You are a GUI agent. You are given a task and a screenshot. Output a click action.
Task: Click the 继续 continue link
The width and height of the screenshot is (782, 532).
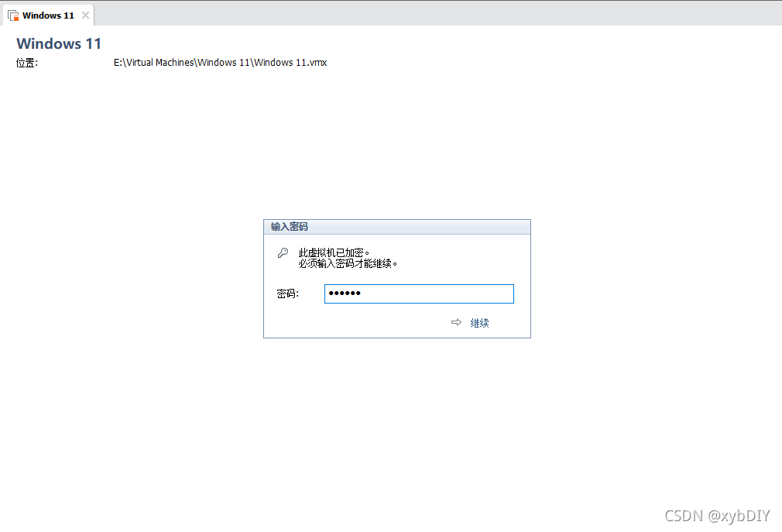479,323
